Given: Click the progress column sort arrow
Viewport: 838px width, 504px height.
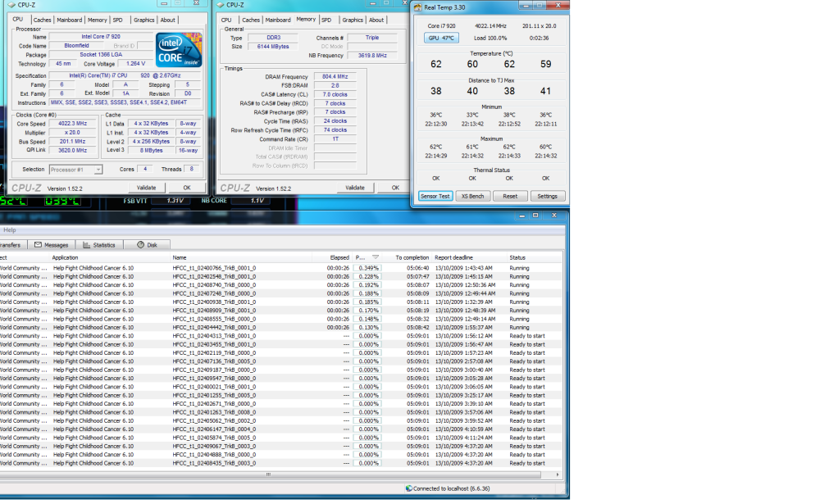Looking at the screenshot, I should pyautogui.click(x=376, y=257).
